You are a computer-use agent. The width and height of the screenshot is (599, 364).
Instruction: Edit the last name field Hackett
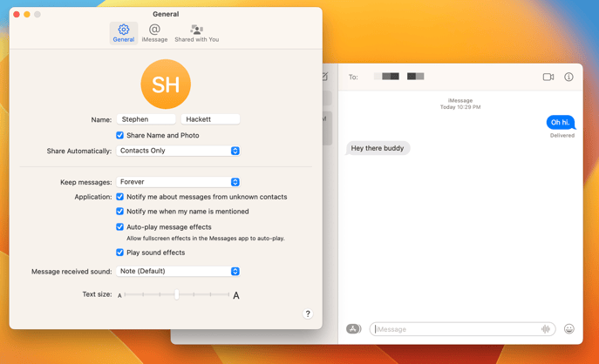click(x=210, y=119)
